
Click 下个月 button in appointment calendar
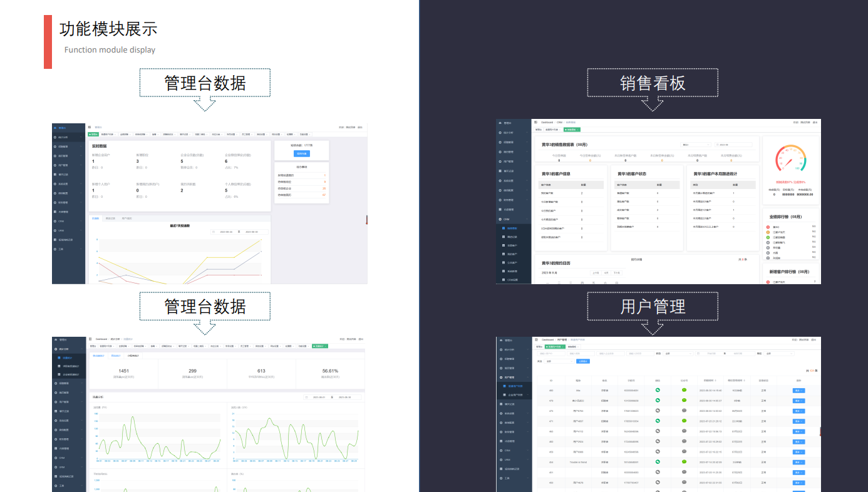tap(617, 273)
